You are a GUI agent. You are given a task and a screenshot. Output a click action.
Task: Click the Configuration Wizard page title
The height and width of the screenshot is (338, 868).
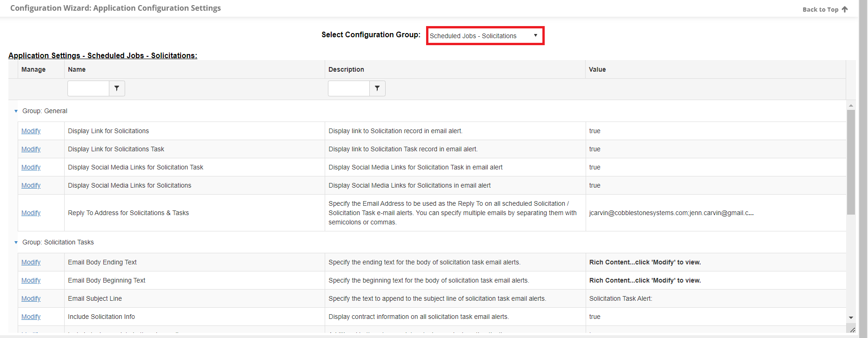(115, 8)
